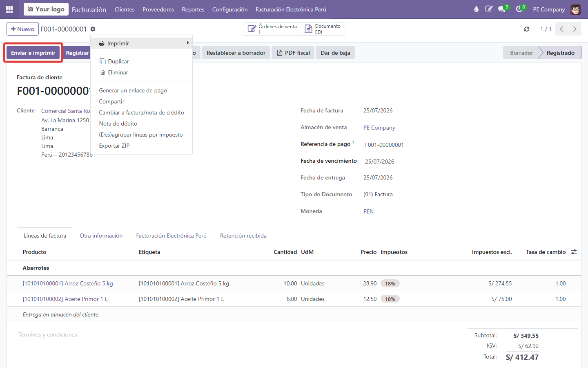Click the Documento EDI smart button
The image size is (588, 368).
[x=323, y=29]
